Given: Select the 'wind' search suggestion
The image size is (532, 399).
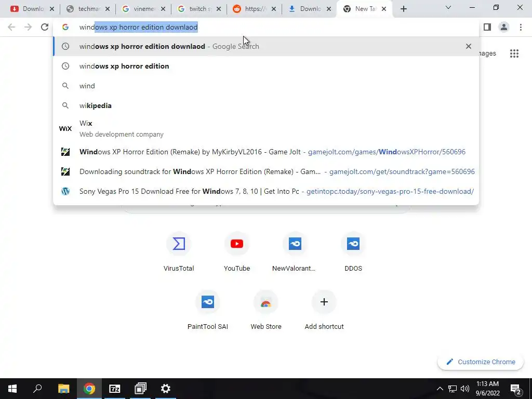Looking at the screenshot, I should coord(266,86).
